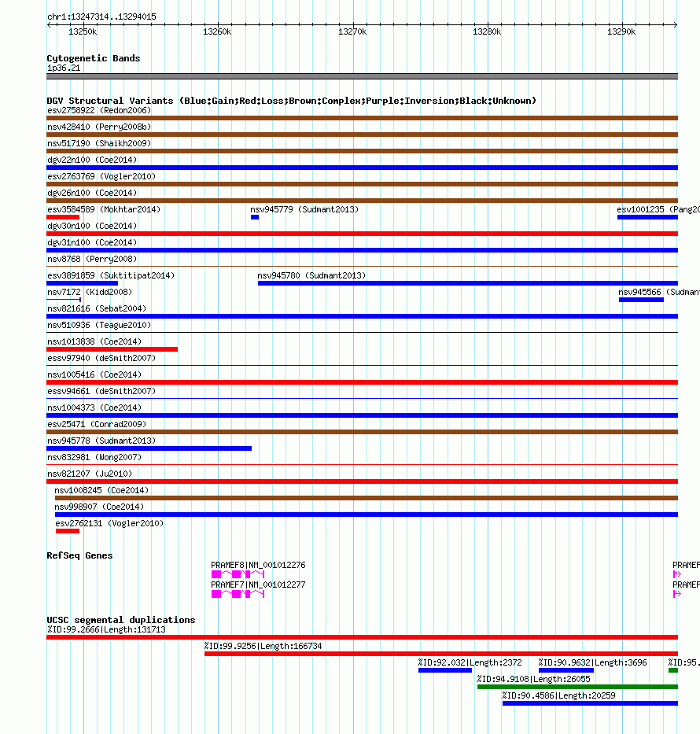The height and width of the screenshot is (734, 700).
Task: Click the RefSeq Genes track title
Action: pos(79,555)
